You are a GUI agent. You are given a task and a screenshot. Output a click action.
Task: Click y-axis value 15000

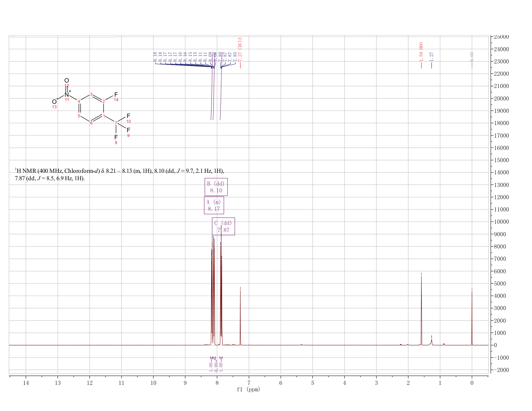[501, 160]
